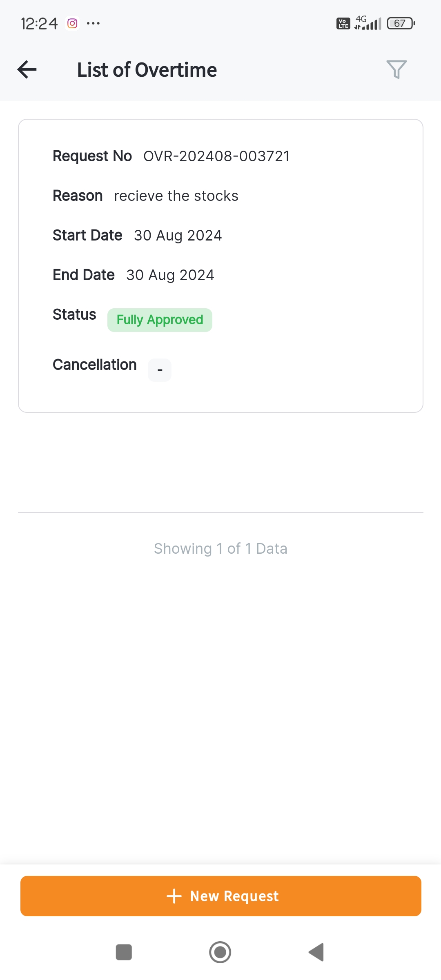This screenshot has height=980, width=441.
Task: Tap the Fully Approved status badge
Action: point(160,320)
